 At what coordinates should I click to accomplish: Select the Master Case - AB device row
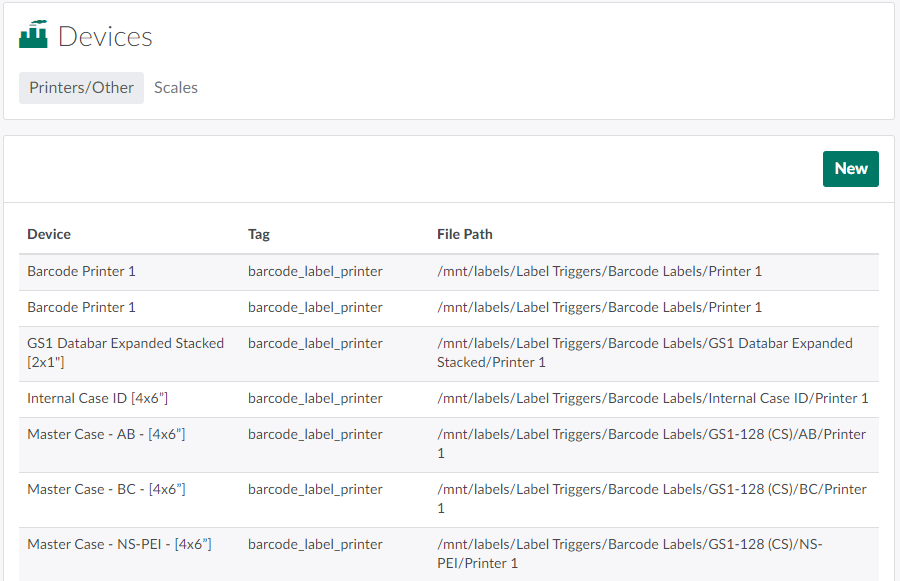point(106,434)
